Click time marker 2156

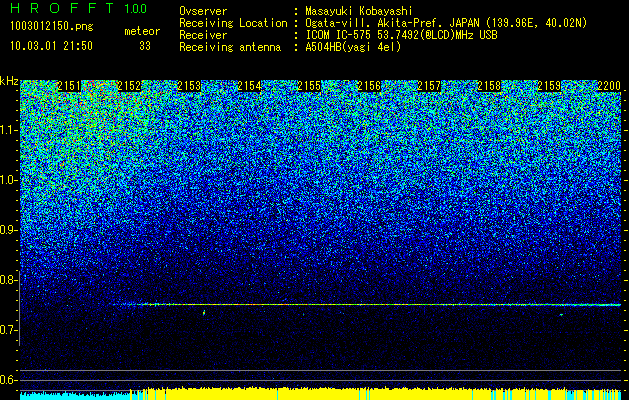[x=369, y=86]
